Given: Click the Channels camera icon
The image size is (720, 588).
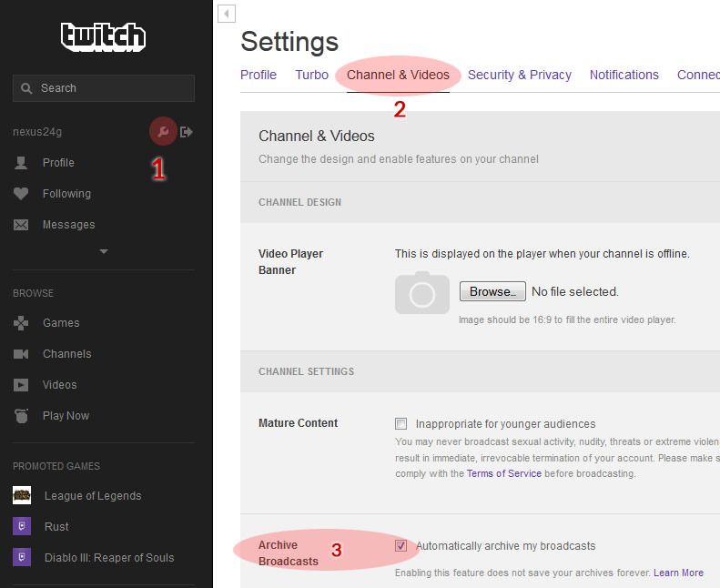Looking at the screenshot, I should pos(21,354).
